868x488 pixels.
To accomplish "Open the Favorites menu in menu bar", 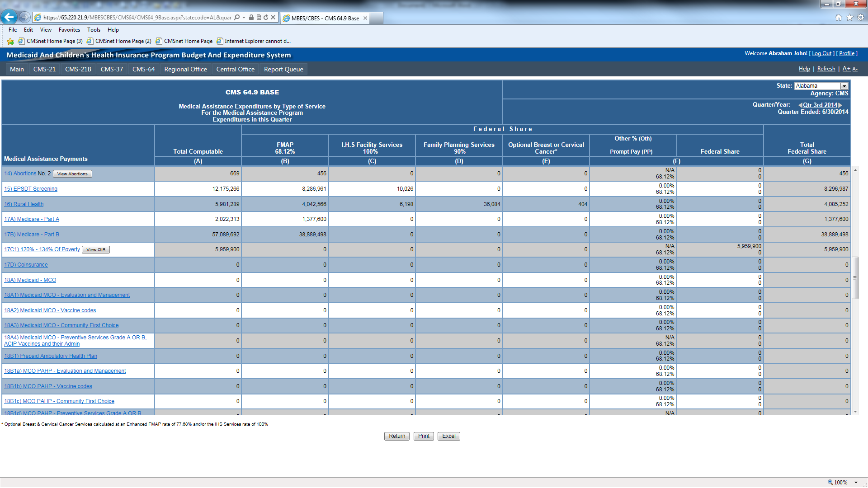I will (x=69, y=30).
